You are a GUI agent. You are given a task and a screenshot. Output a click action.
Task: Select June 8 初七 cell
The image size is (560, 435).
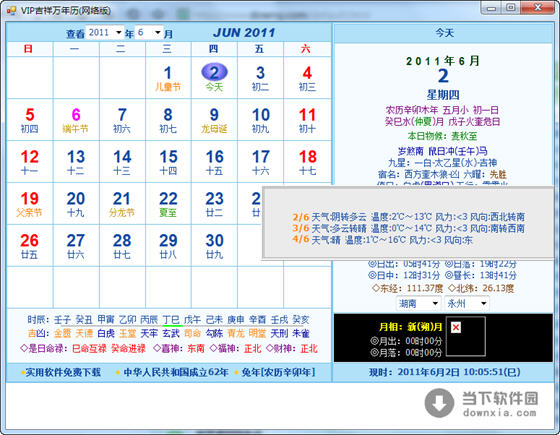pyautogui.click(x=168, y=120)
